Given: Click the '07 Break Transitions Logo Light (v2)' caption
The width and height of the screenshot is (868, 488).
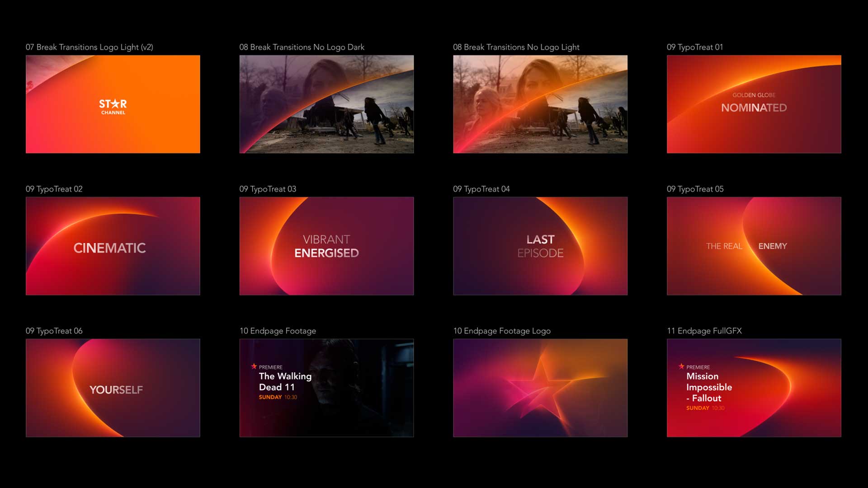Looking at the screenshot, I should coord(90,47).
